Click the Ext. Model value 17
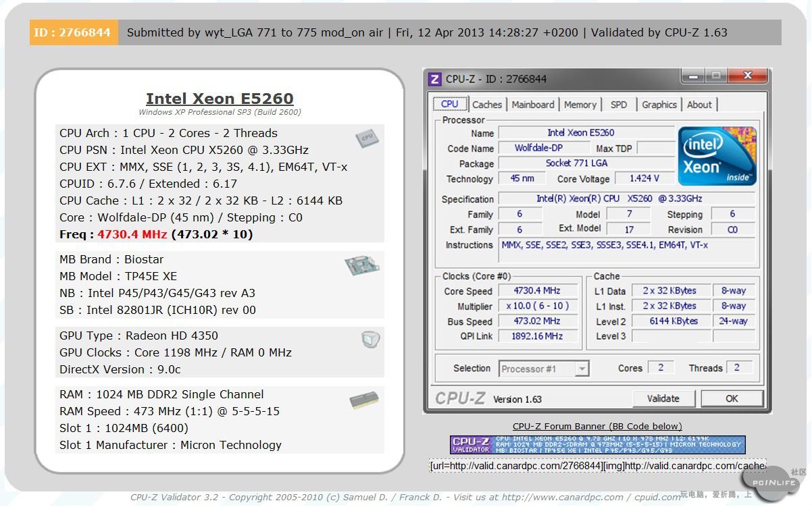 (629, 230)
